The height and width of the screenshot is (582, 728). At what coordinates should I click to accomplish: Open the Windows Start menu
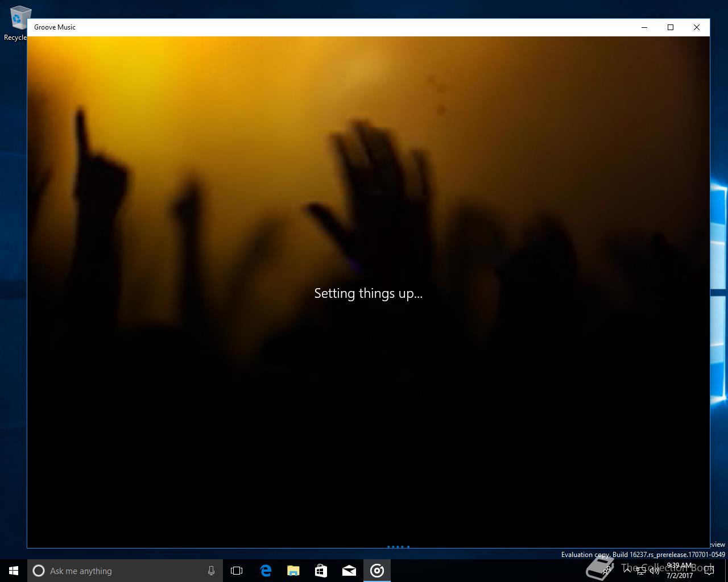click(x=14, y=571)
